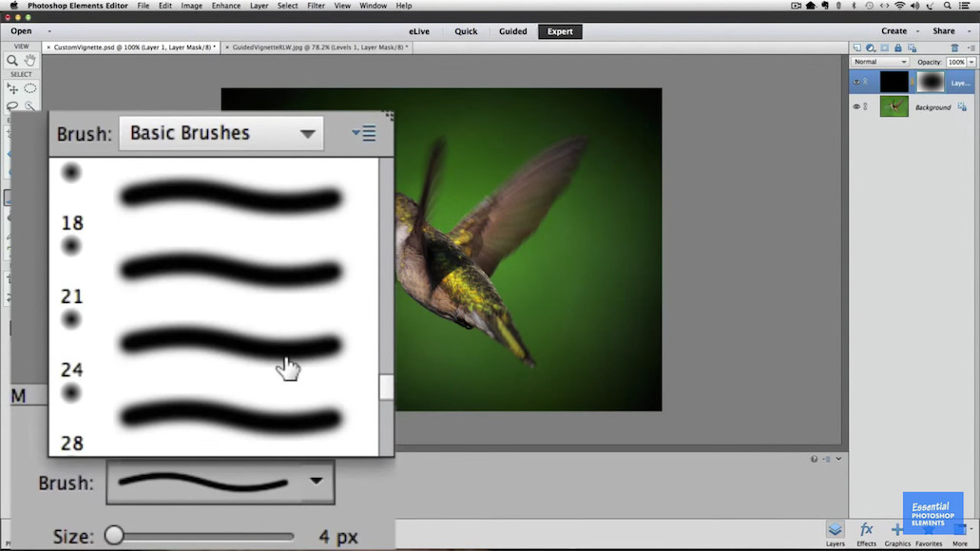Select the Hand tool

(x=30, y=61)
